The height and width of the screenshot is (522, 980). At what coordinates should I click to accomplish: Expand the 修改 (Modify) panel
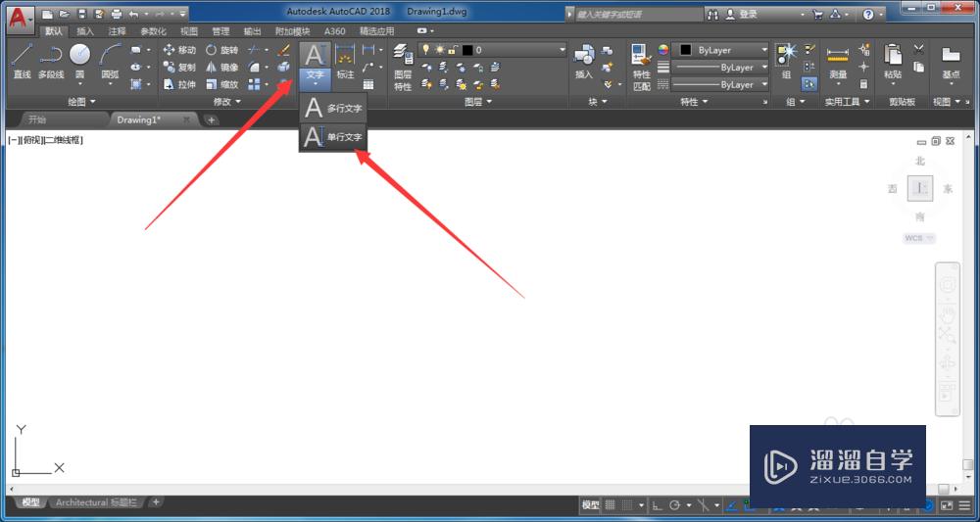[x=227, y=101]
